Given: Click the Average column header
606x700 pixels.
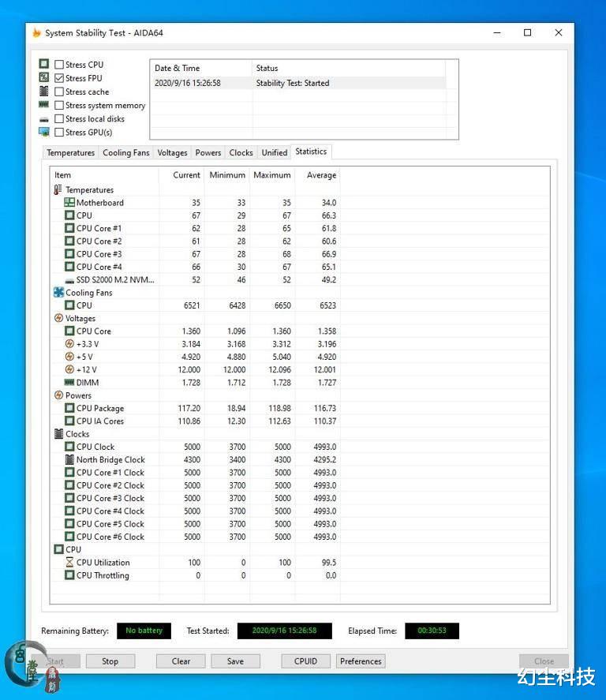Looking at the screenshot, I should tap(317, 175).
